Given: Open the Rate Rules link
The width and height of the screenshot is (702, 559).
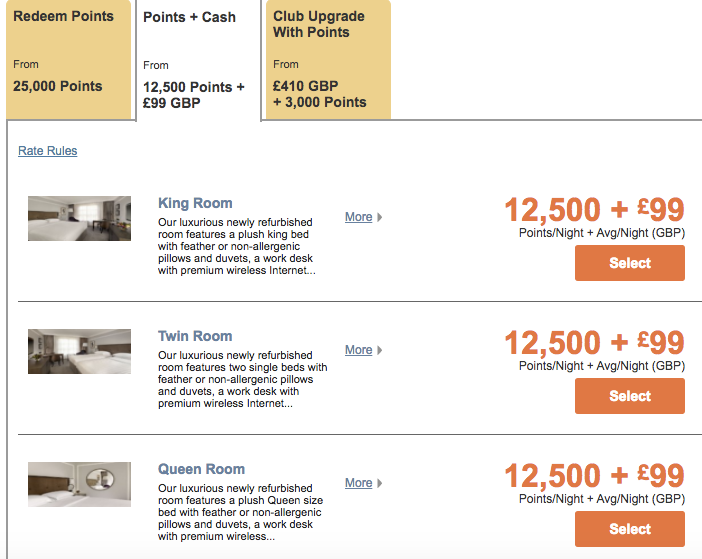Looking at the screenshot, I should 47,151.
